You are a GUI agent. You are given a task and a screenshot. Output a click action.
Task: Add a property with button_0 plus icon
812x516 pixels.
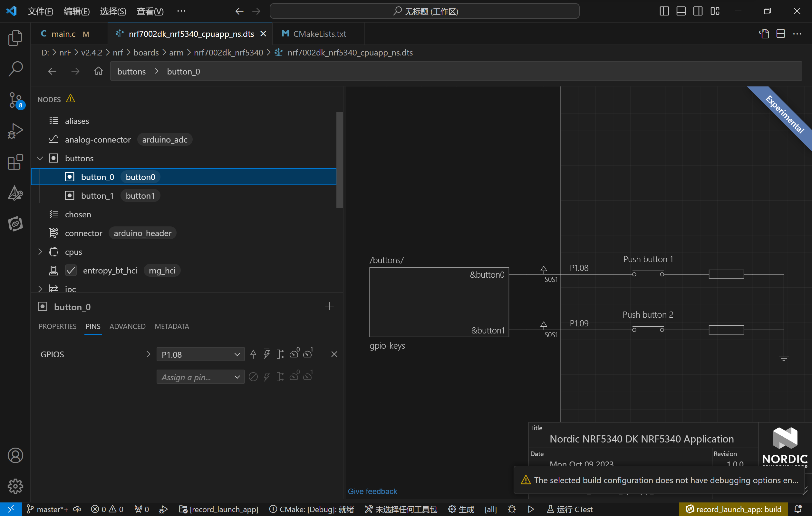point(329,306)
